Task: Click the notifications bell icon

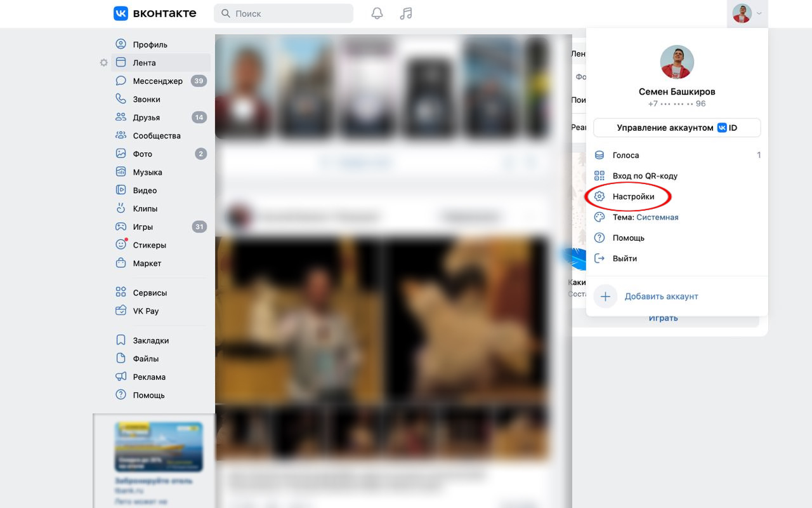Action: coord(377,13)
